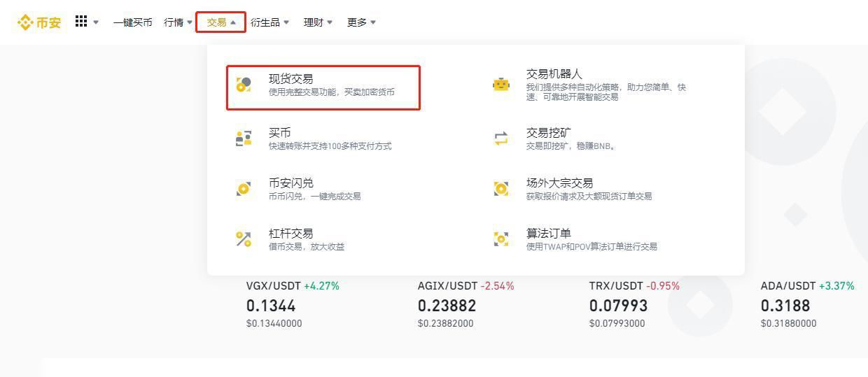The image size is (868, 377).
Task: Click description 使用完整交易功能，买卖加密货币
Action: click(x=332, y=92)
